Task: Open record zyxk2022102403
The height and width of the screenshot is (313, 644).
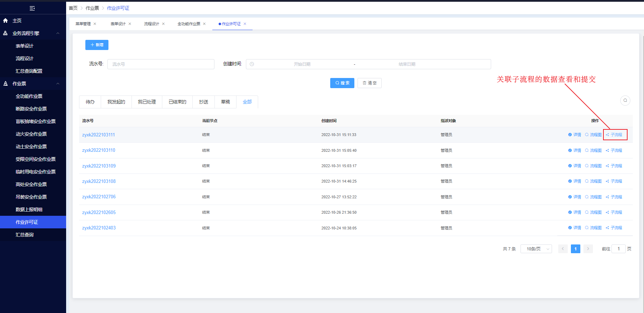Action: [99, 228]
